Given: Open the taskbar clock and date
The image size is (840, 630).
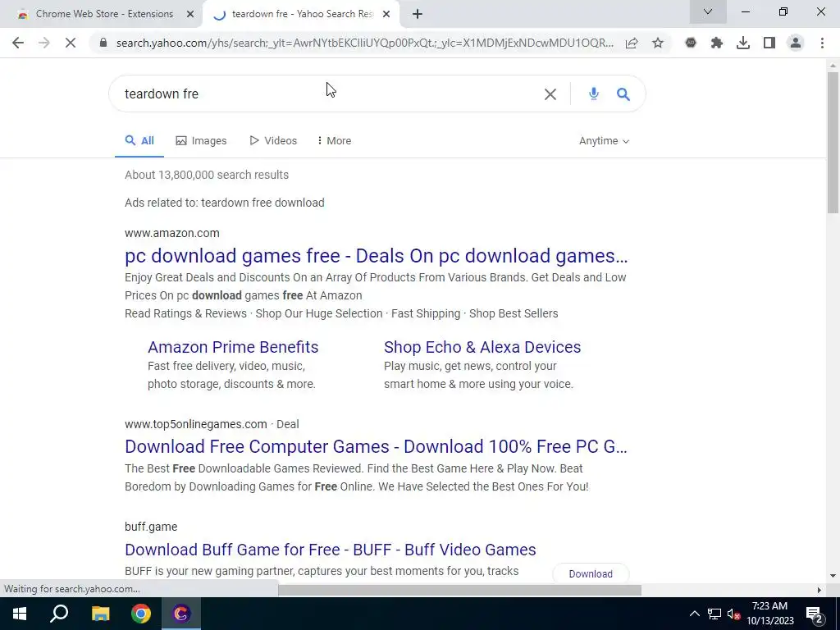Looking at the screenshot, I should [769, 614].
